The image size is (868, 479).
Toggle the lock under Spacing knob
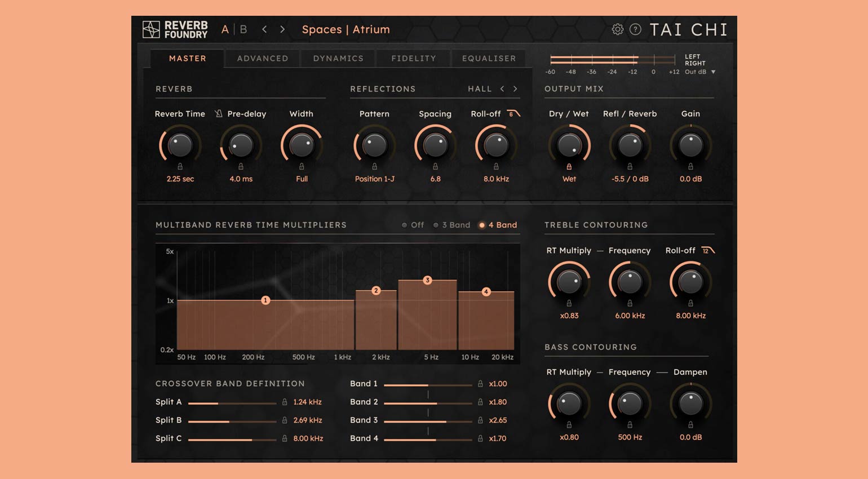[x=435, y=166]
